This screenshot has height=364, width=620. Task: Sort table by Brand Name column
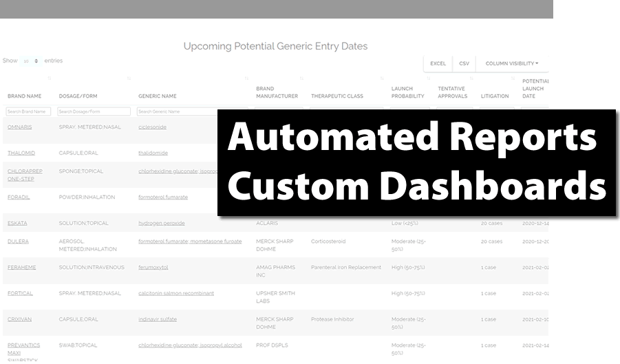[25, 96]
